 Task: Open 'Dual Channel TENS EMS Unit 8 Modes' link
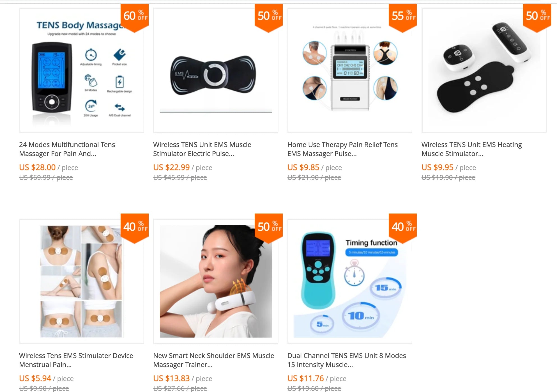point(347,360)
